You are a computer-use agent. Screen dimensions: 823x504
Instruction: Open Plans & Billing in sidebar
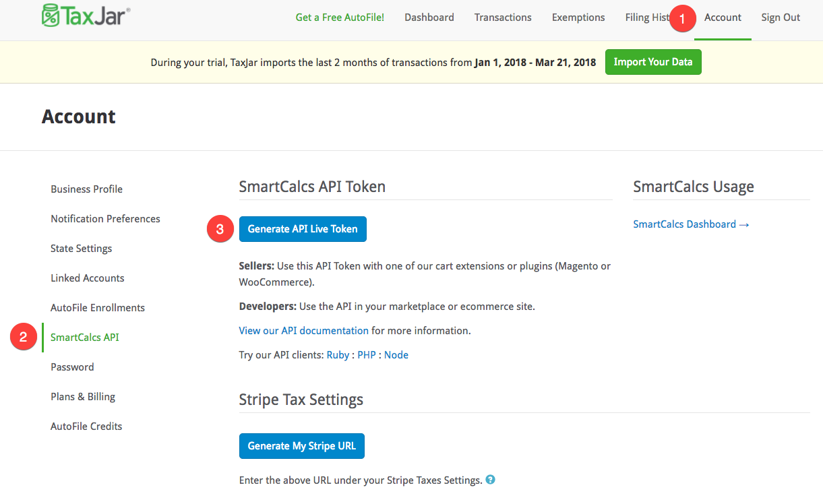pyautogui.click(x=83, y=397)
